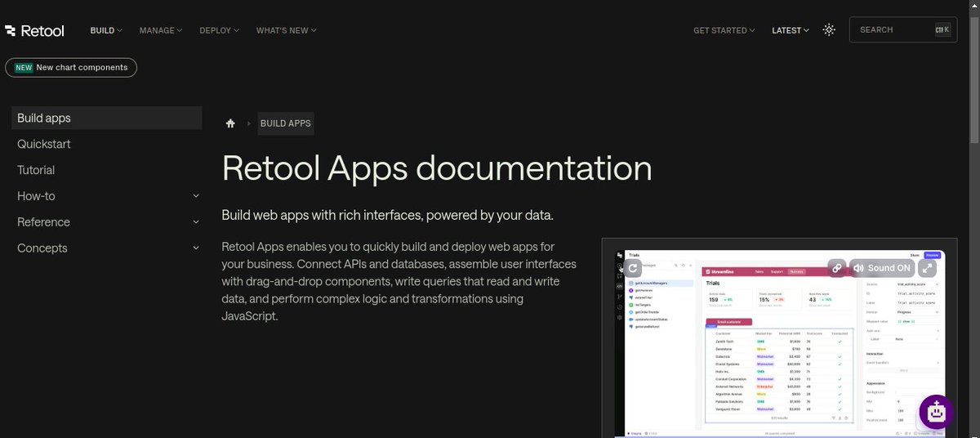Open the Tutorial sidebar page

(x=36, y=170)
